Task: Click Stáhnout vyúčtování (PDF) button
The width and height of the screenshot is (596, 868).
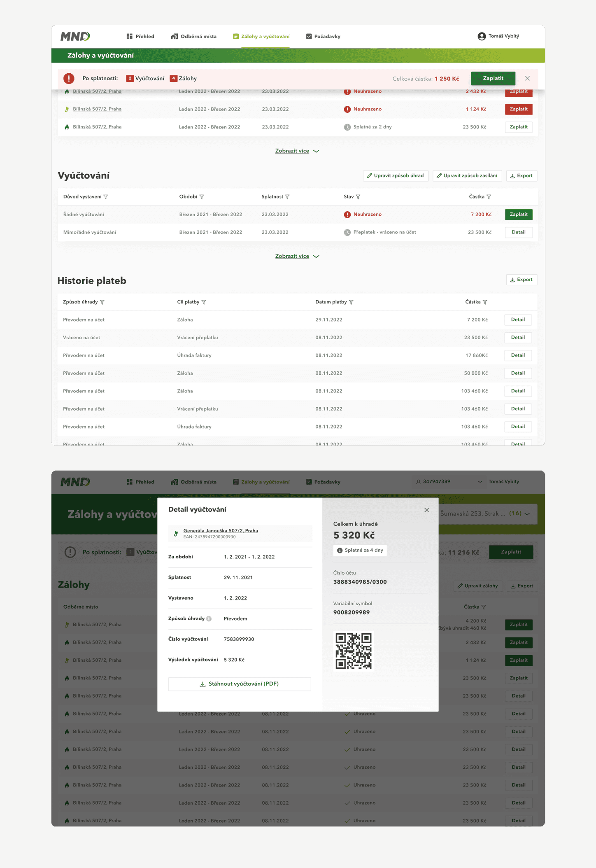Action: 240,684
